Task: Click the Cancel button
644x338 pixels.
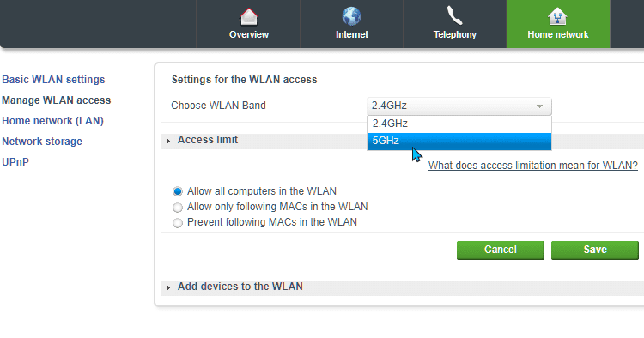Action: click(501, 250)
